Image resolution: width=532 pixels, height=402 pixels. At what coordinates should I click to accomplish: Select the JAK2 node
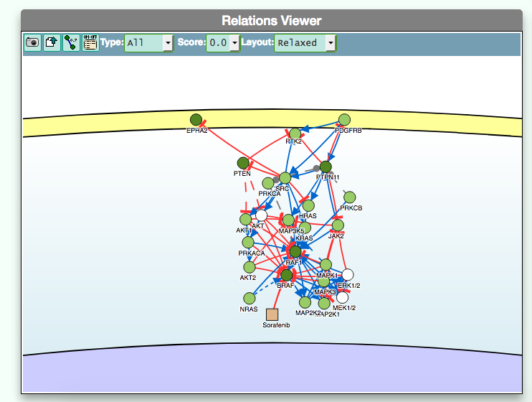[x=338, y=225]
